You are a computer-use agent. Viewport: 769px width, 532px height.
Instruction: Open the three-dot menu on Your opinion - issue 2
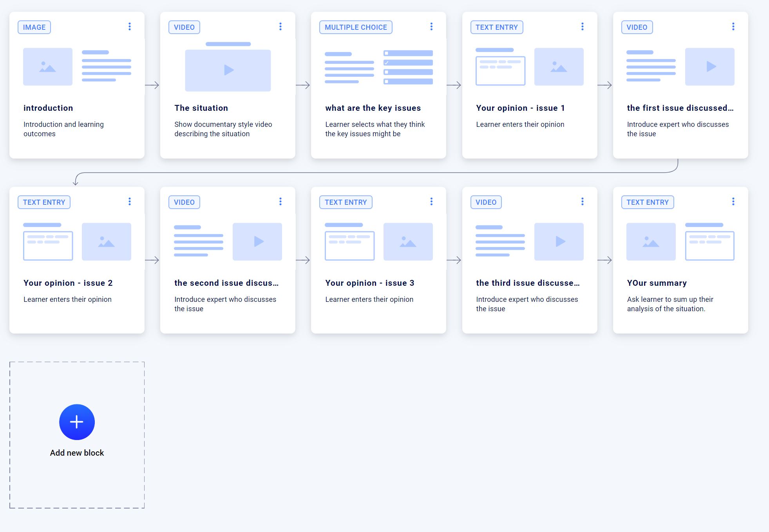pos(130,202)
